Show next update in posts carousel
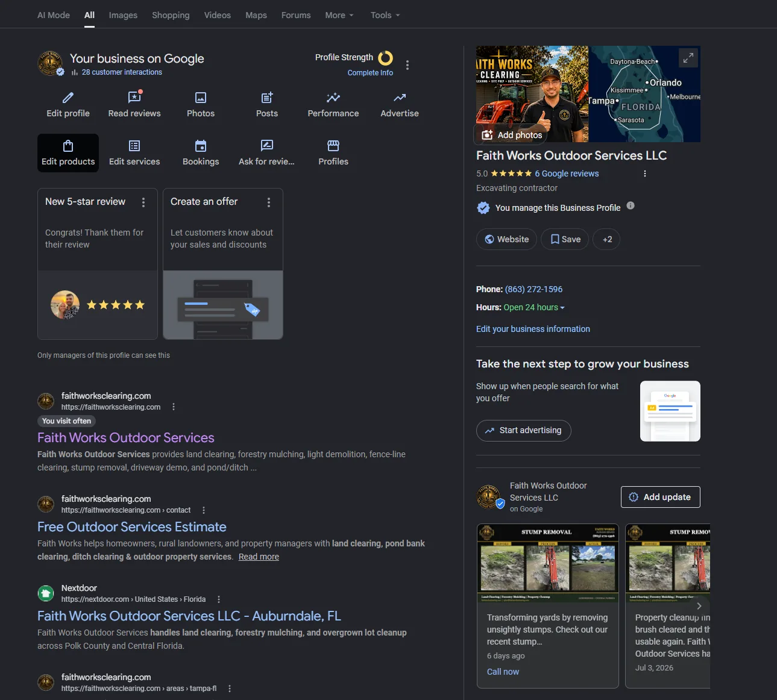The image size is (777, 700). pyautogui.click(x=699, y=606)
